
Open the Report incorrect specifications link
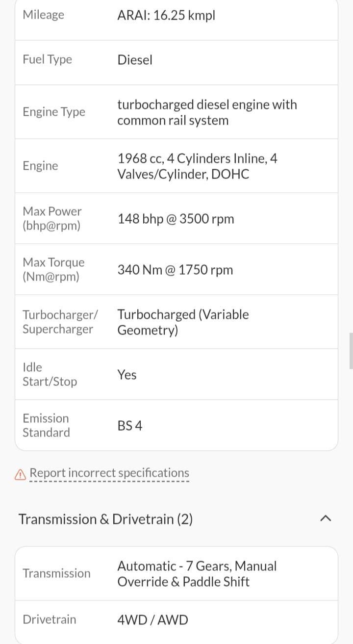[x=109, y=473]
